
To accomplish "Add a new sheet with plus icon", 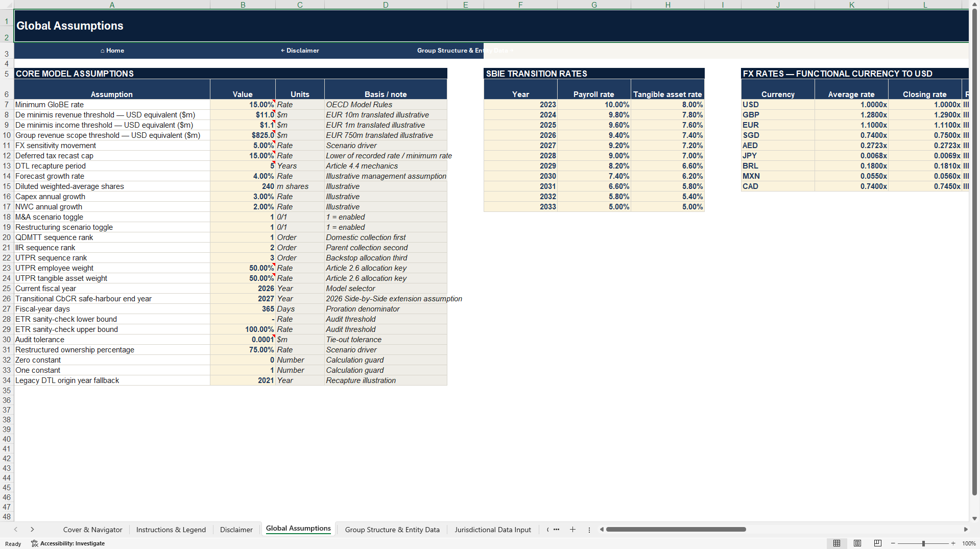I will click(572, 530).
